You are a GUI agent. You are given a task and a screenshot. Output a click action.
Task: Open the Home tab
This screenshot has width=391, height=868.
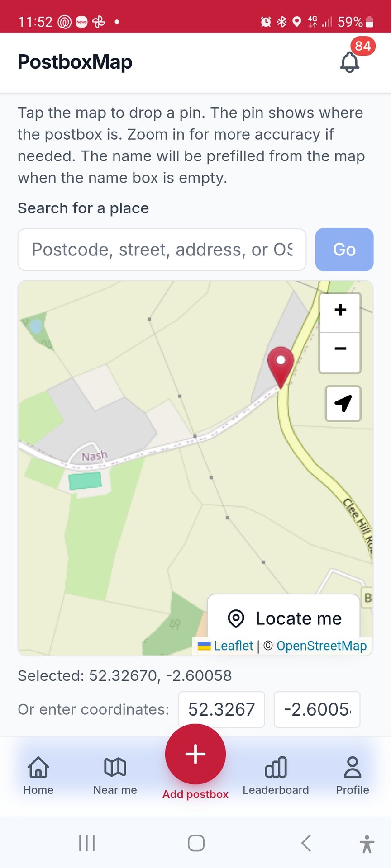[38, 775]
